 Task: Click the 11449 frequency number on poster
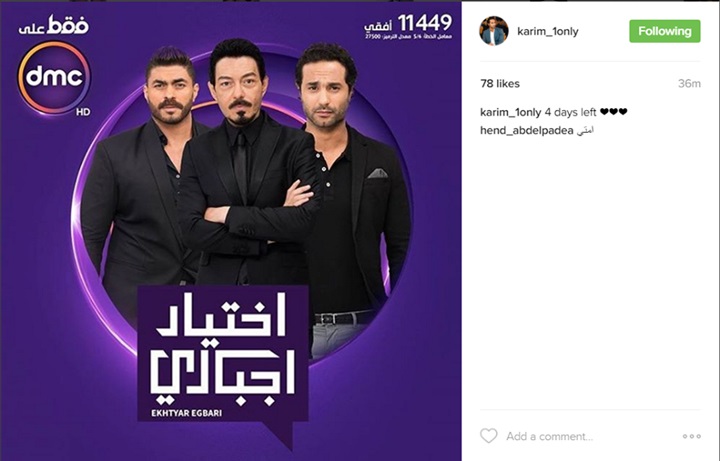pyautogui.click(x=424, y=22)
